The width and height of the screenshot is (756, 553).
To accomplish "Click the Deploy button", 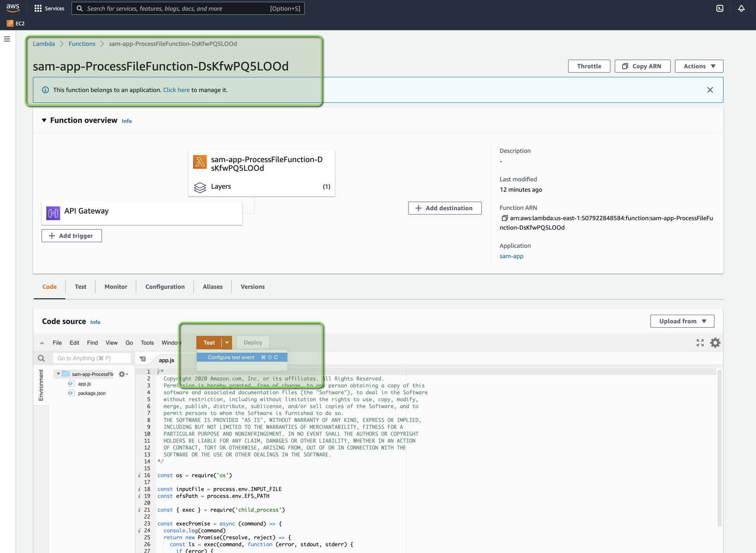I will (253, 343).
